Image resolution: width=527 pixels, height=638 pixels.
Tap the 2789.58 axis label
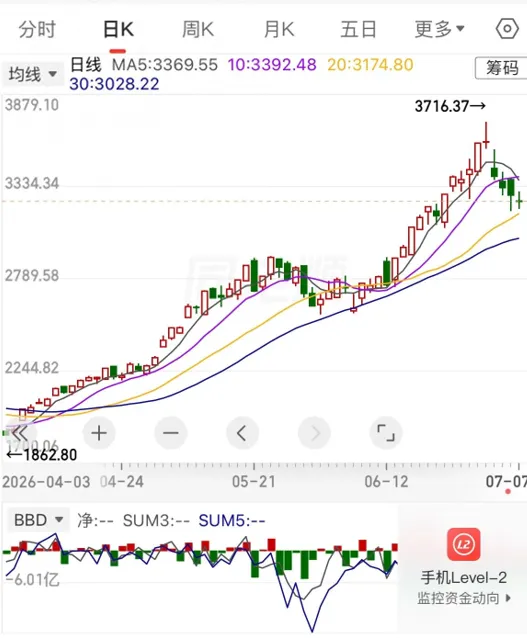coord(32,276)
